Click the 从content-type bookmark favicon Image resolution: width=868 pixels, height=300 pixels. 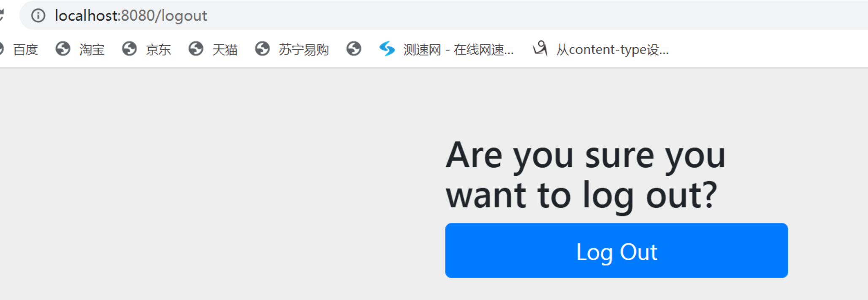click(540, 49)
